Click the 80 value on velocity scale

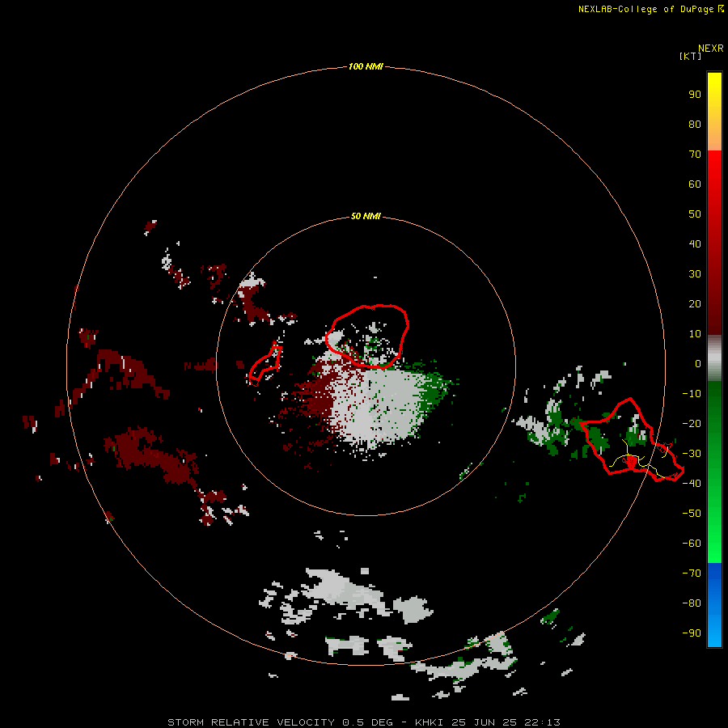tap(695, 125)
